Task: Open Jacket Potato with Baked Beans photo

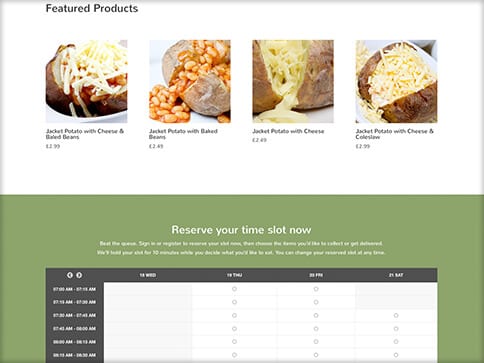Action: tap(190, 81)
